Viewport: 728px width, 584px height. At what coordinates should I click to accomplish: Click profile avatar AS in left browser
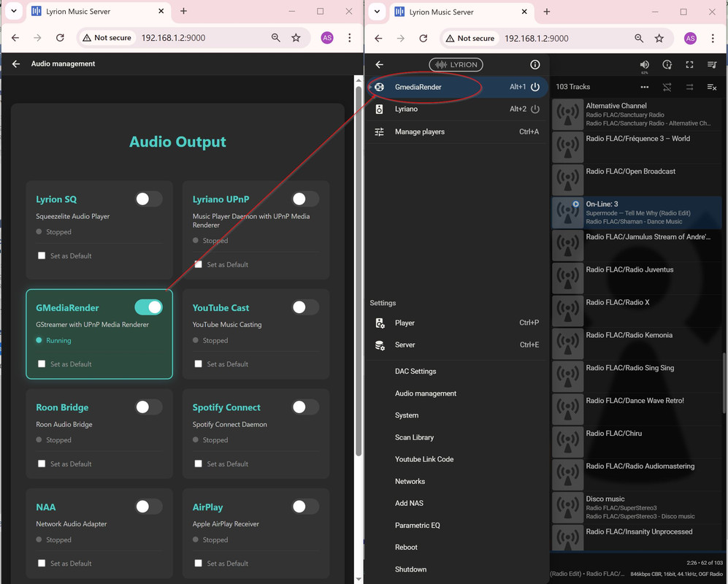click(327, 38)
